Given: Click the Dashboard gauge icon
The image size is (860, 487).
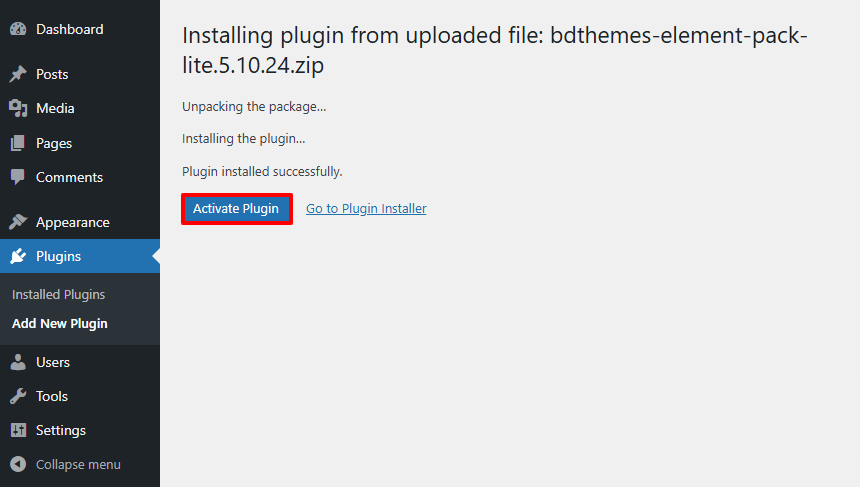Looking at the screenshot, I should pos(18,29).
